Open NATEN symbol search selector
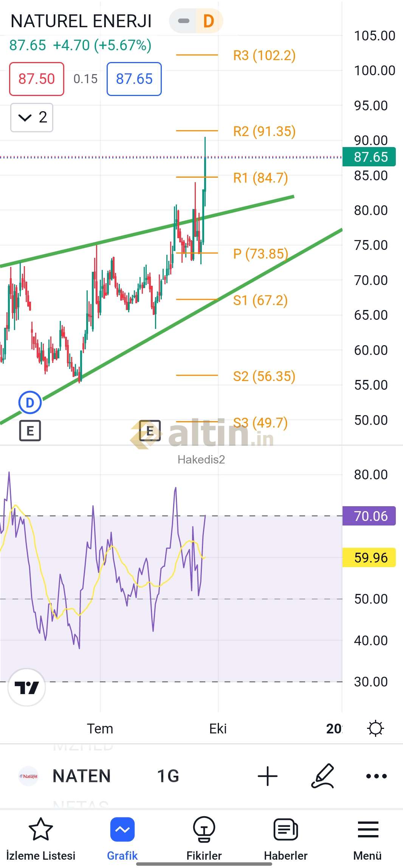Screen dimensions: 403x868 tap(81, 776)
